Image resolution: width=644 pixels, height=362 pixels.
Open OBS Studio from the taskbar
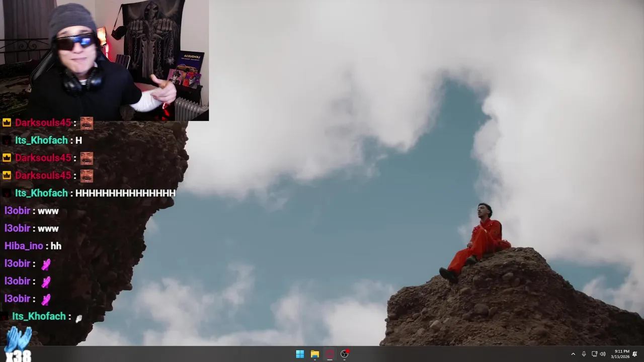pos(345,354)
